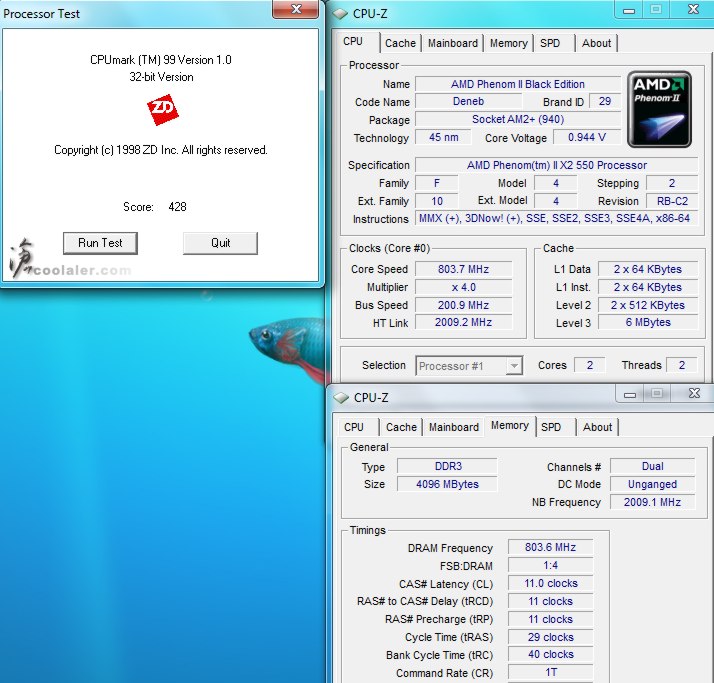
Task: Select the Memory tab in lower CPU-Z
Action: (x=510, y=426)
